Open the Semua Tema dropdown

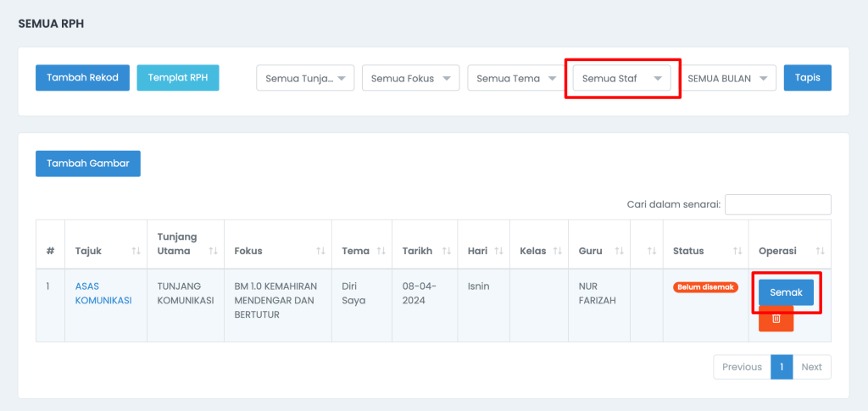pyautogui.click(x=516, y=78)
